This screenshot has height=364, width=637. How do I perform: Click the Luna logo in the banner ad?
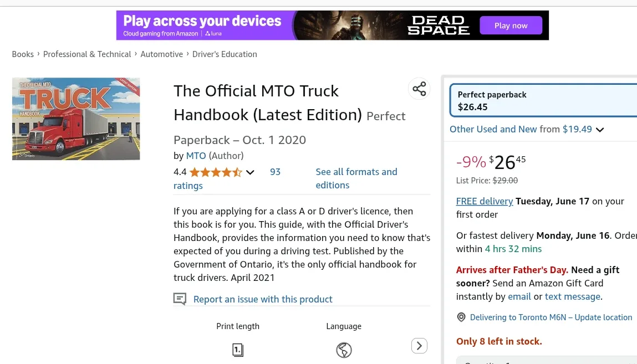[x=213, y=34]
